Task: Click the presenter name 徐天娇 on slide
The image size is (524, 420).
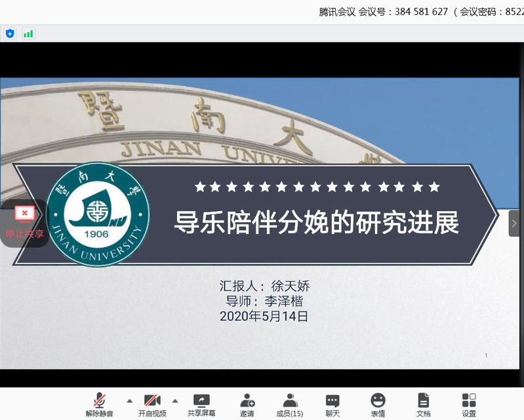Action: pos(290,286)
